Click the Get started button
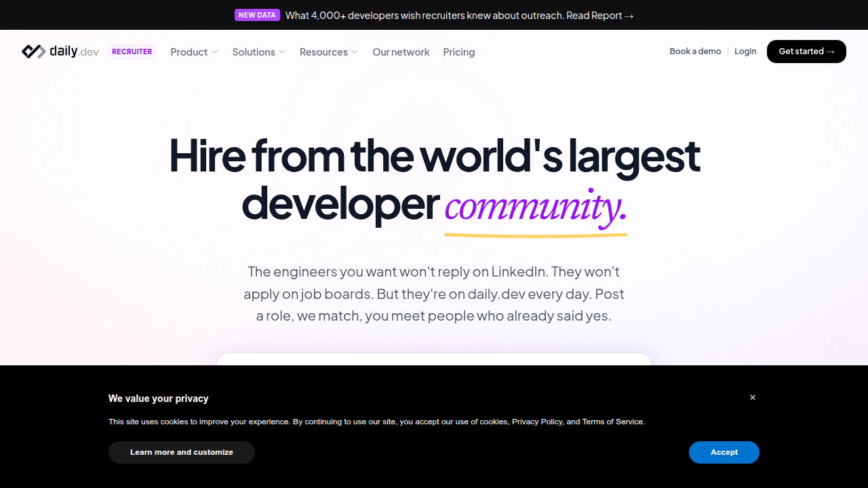 coord(806,52)
